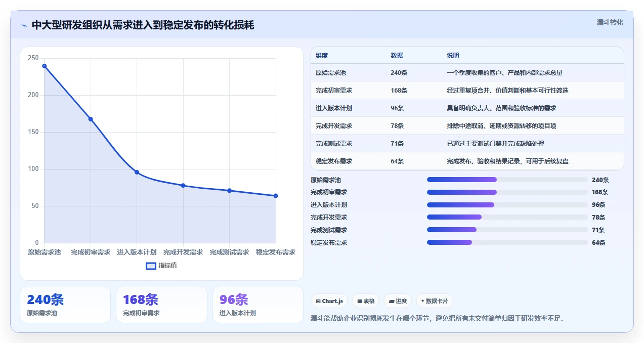Select the 进入版本计划 data point on chart
This screenshot has height=343, width=644.
[x=137, y=172]
